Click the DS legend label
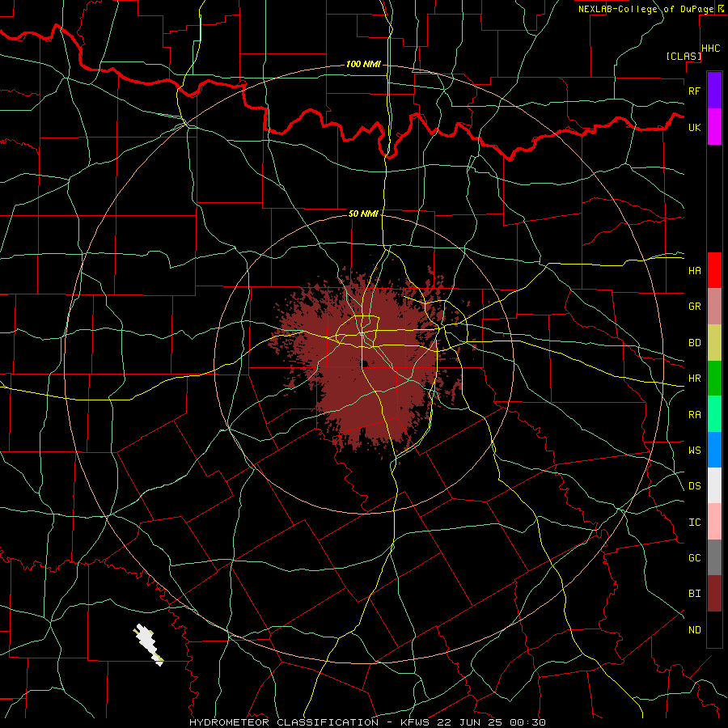 [694, 486]
